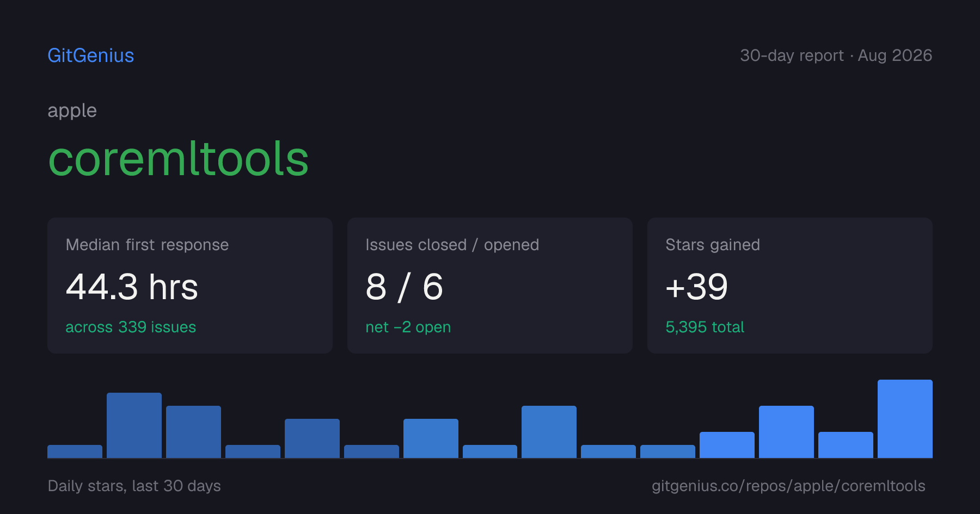Open the GitGenius brand link
Screen dimensions: 980x514
click(x=91, y=55)
